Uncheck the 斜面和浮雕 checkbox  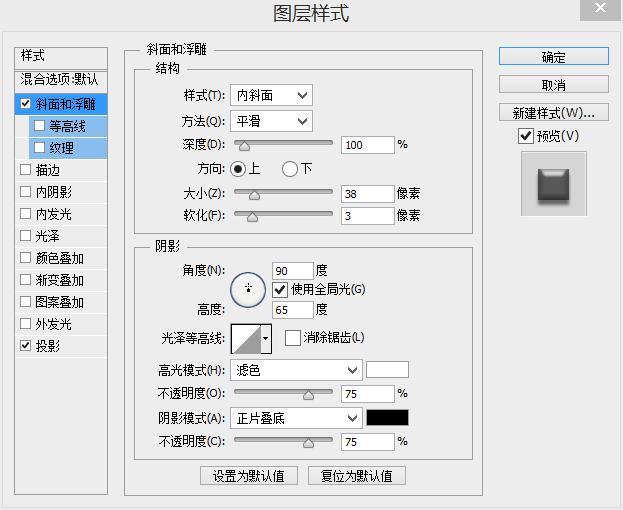tap(25, 104)
